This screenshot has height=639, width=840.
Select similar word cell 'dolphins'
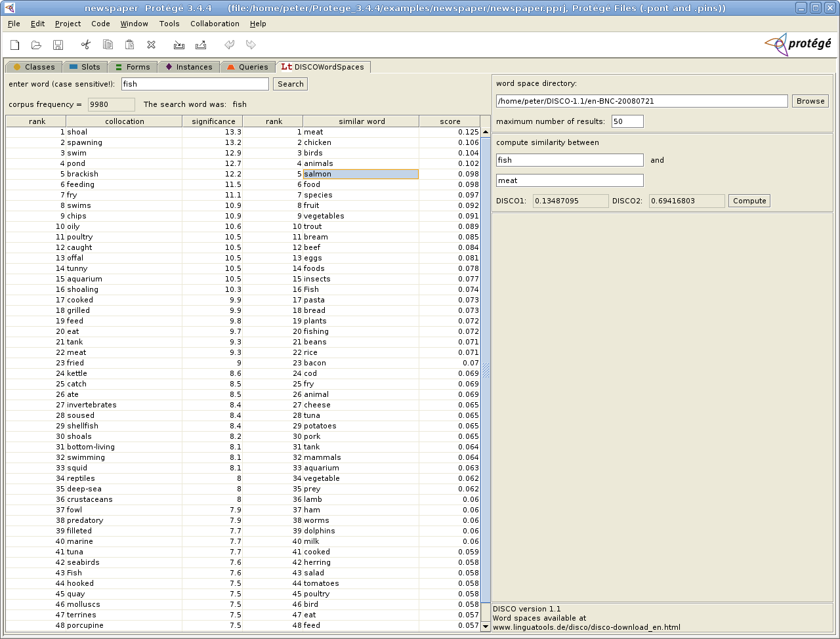361,531
